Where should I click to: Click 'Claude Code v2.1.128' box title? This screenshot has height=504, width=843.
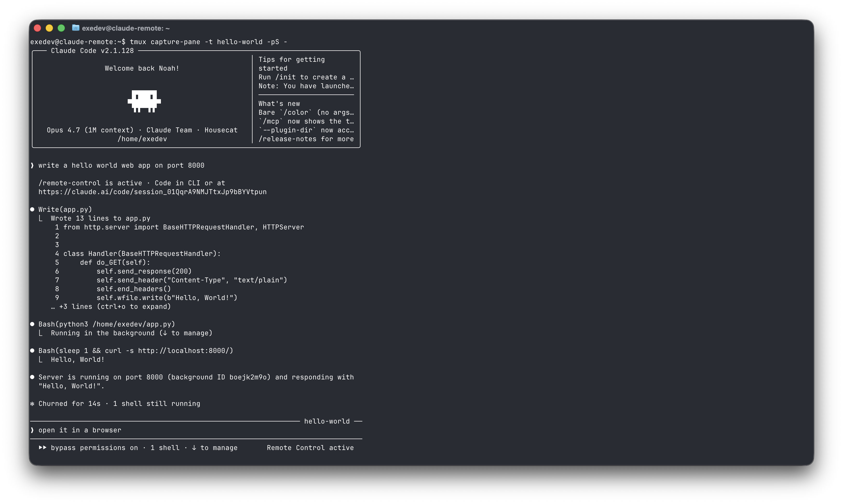[x=92, y=51]
